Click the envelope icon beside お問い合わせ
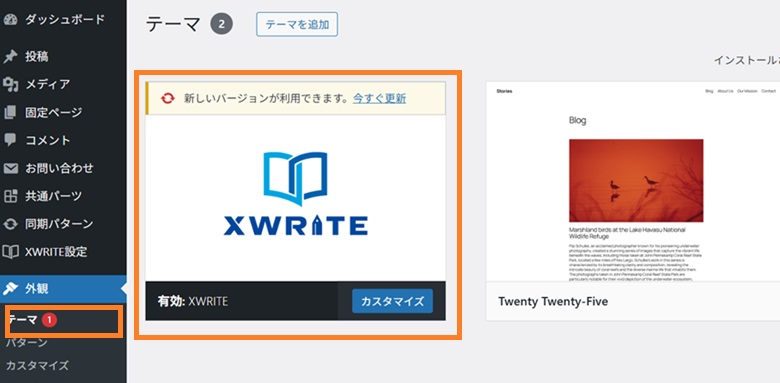The height and width of the screenshot is (383, 780). tap(11, 168)
